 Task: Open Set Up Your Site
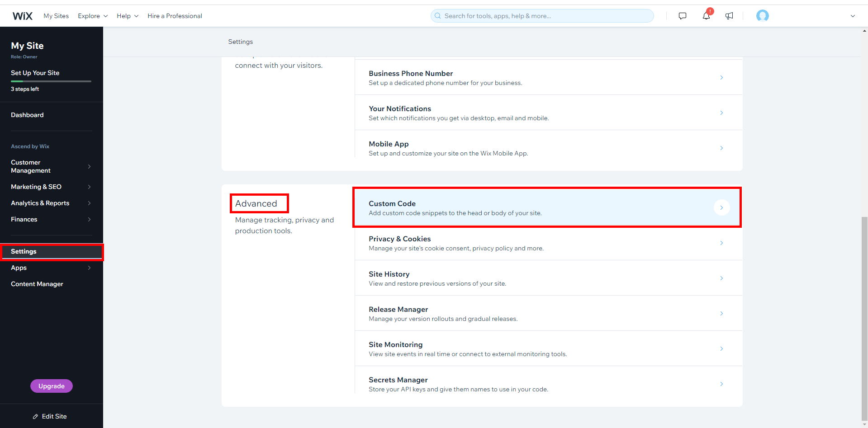[x=35, y=73]
